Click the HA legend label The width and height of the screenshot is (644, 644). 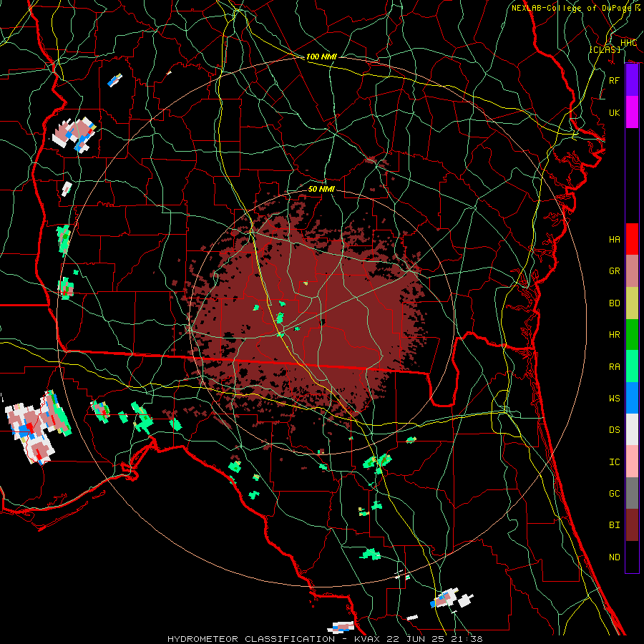point(615,240)
